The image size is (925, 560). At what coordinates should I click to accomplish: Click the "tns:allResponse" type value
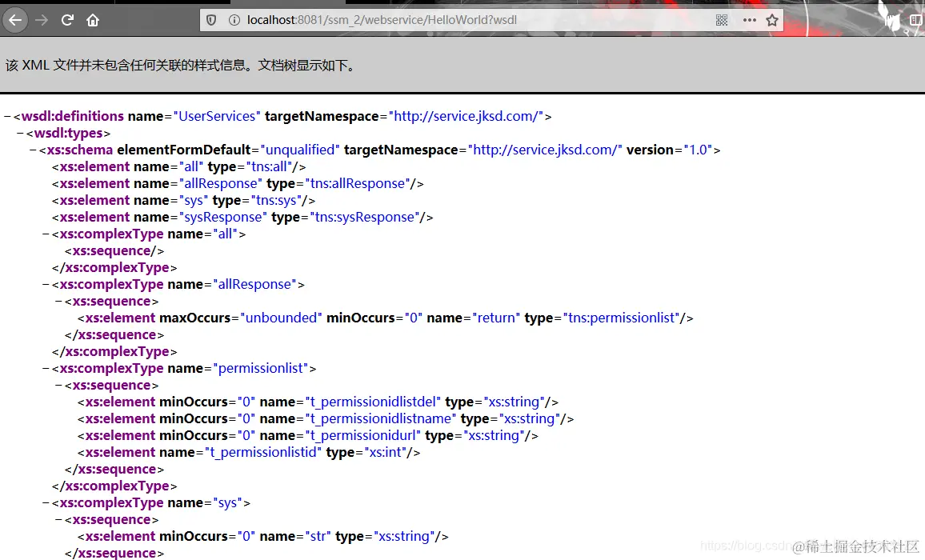click(x=358, y=183)
